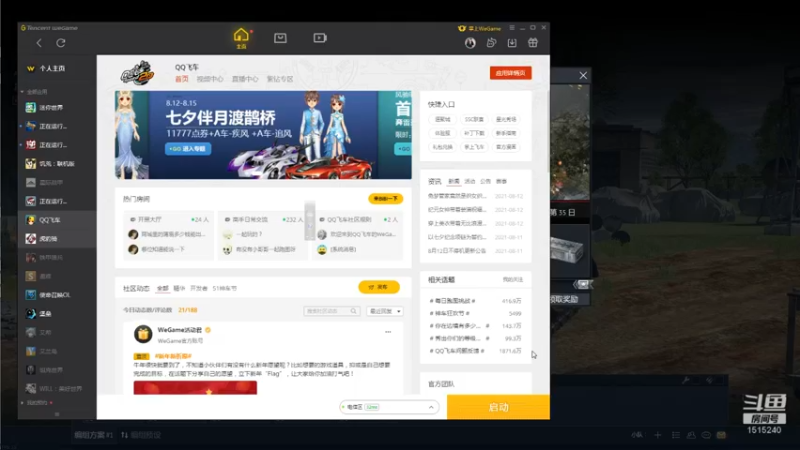Open the 8月12日不停机更新公告 news item

coord(457,251)
